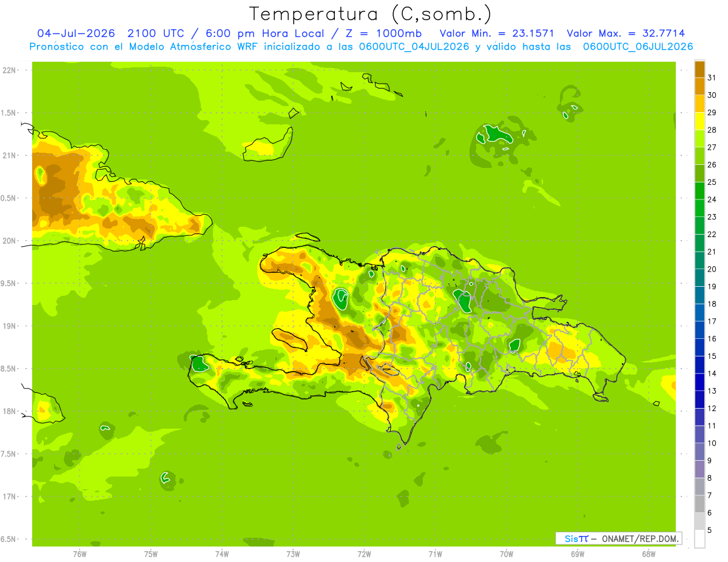Click the legend value '28'
Image resolution: width=728 pixels, height=562 pixels.
tap(712, 129)
